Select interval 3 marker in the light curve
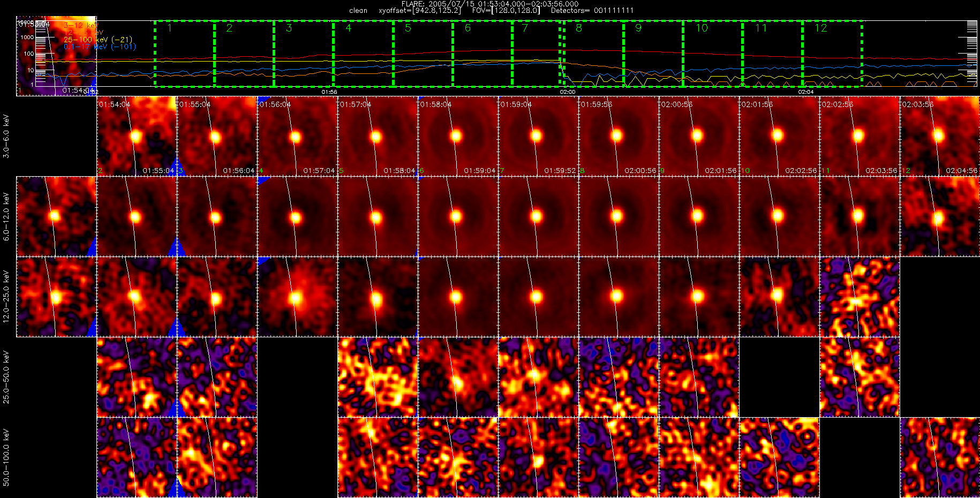Screen dimensions: 980x498 (289, 28)
